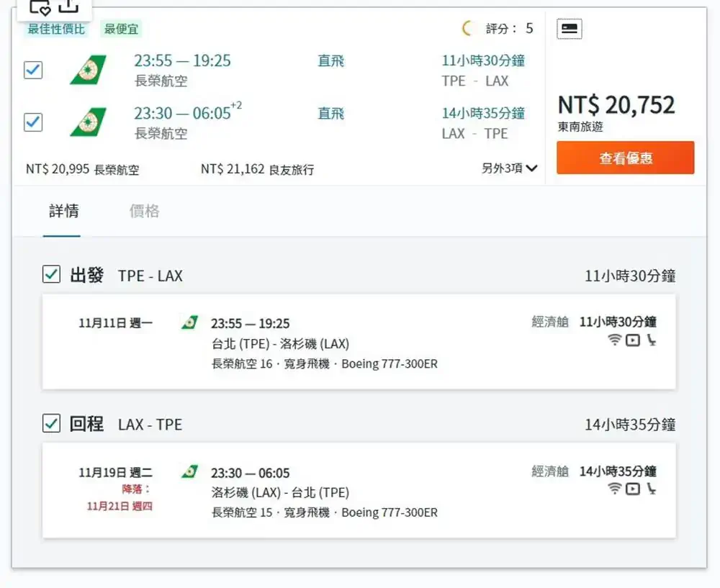Click 經濟艙 label on return flight
The width and height of the screenshot is (720, 588).
tap(550, 471)
